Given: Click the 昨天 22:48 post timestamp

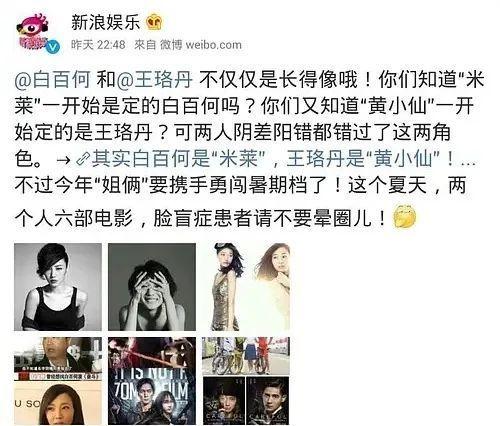Looking at the screenshot, I should [x=98, y=45].
